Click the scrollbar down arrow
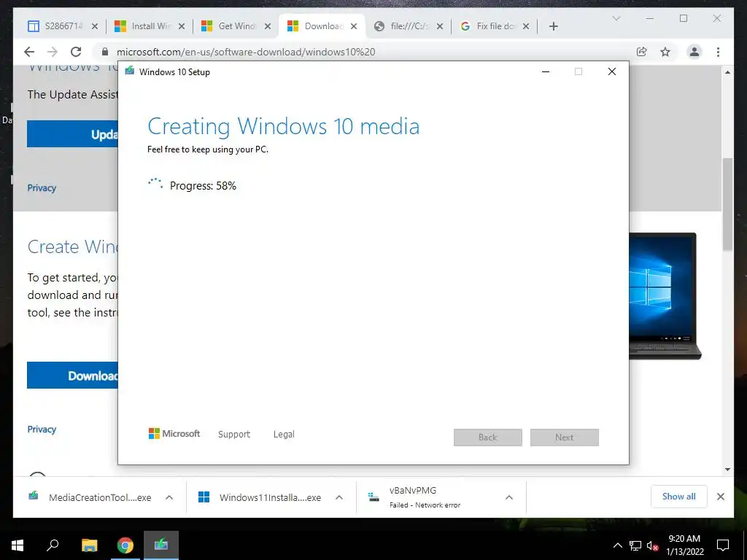 [x=727, y=470]
